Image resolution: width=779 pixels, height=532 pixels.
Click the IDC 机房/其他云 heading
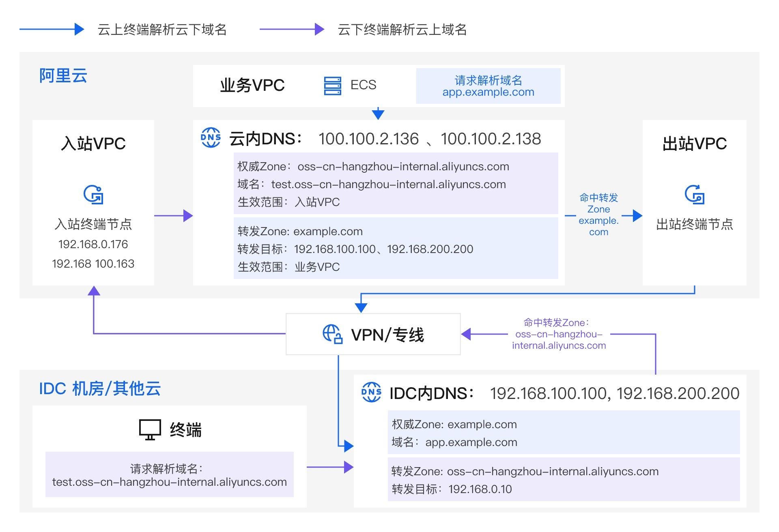coord(100,388)
